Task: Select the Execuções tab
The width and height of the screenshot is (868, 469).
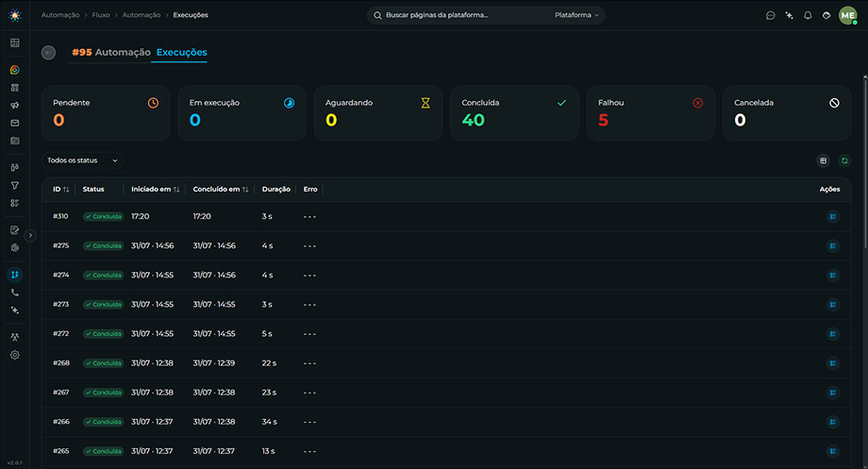Action: [181, 53]
